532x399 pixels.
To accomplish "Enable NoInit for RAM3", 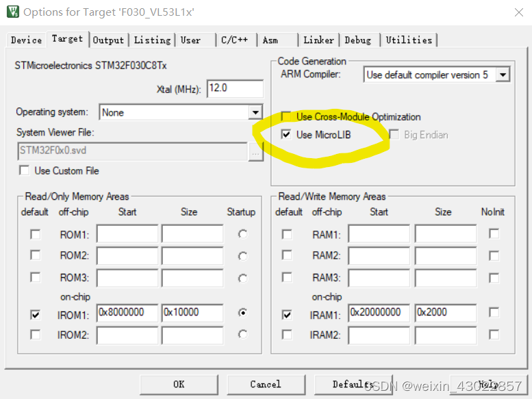I will tap(494, 278).
